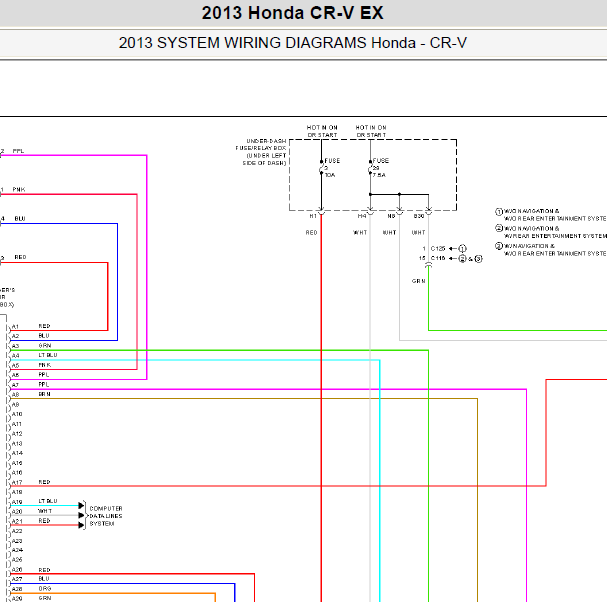Click circled note 1 beside C125
Image resolution: width=607 pixels, height=602 pixels.
(x=462, y=249)
